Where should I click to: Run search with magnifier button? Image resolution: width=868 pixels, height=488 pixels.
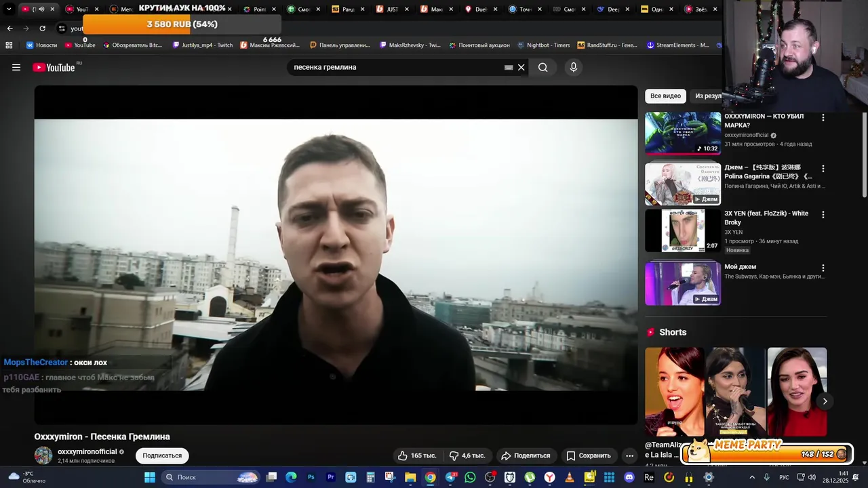542,67
